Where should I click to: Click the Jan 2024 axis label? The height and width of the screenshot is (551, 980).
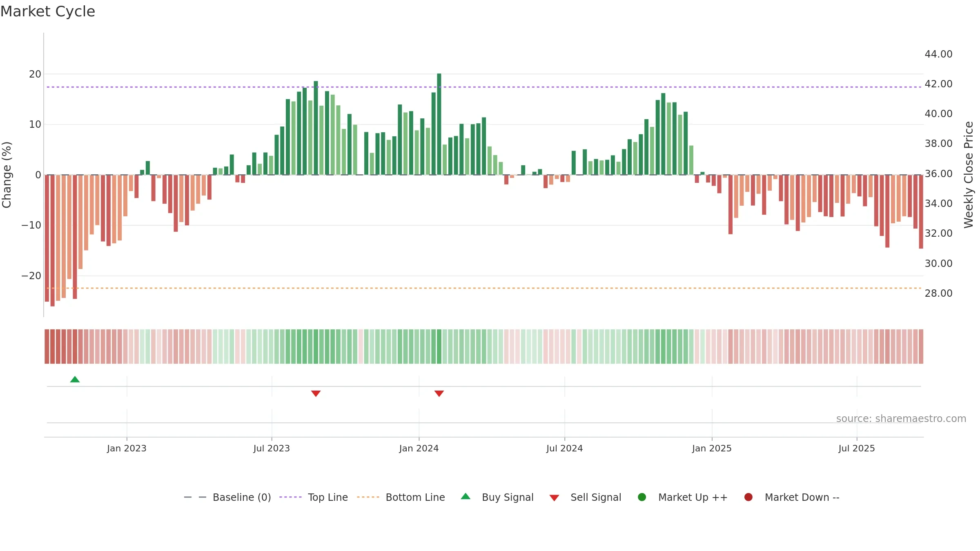pos(419,448)
